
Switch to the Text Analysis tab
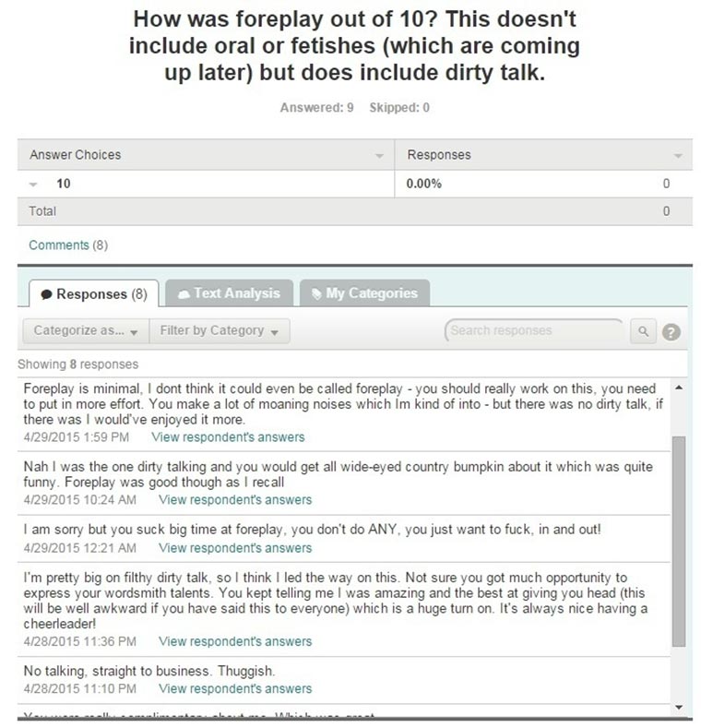coord(228,293)
